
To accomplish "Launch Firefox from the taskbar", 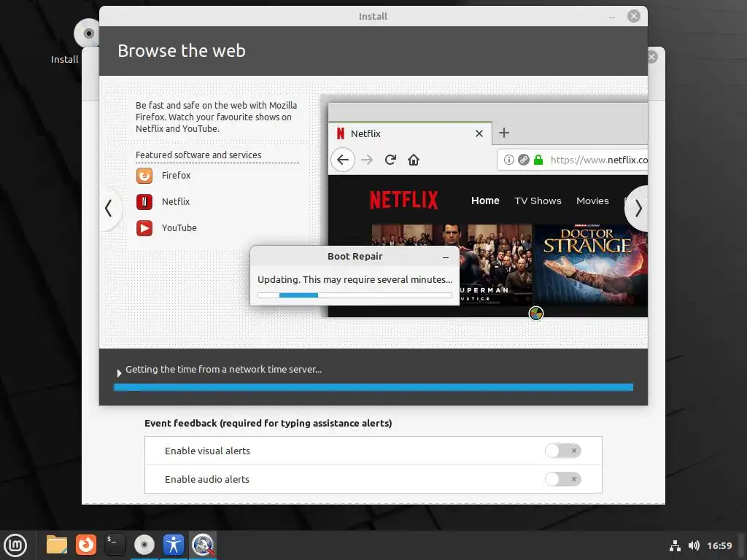I will point(86,545).
